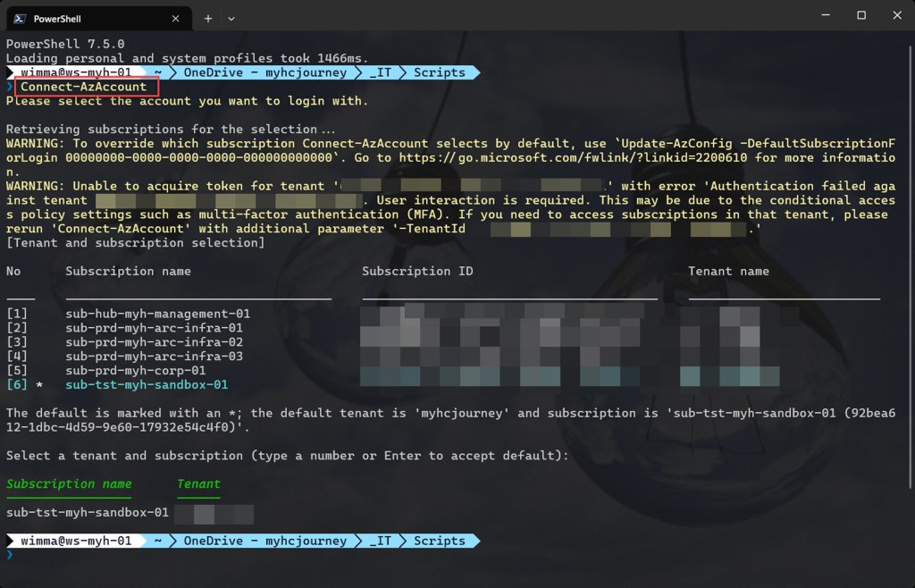Focus the empty command line at bottom
Screen dimensions: 915x588
click(x=268, y=556)
